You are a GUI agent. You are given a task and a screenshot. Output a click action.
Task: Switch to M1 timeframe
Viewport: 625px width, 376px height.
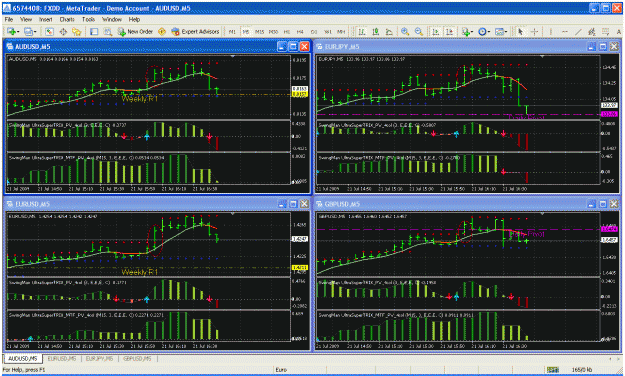(x=232, y=31)
